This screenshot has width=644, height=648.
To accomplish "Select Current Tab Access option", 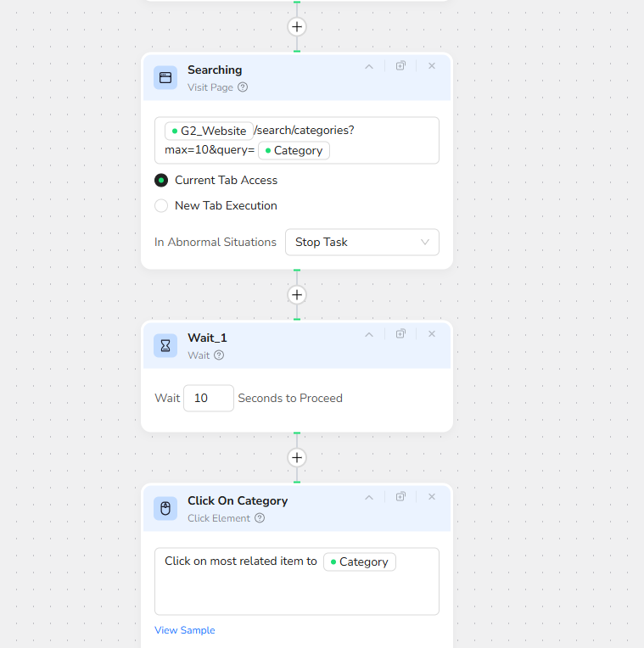I will [161, 181].
